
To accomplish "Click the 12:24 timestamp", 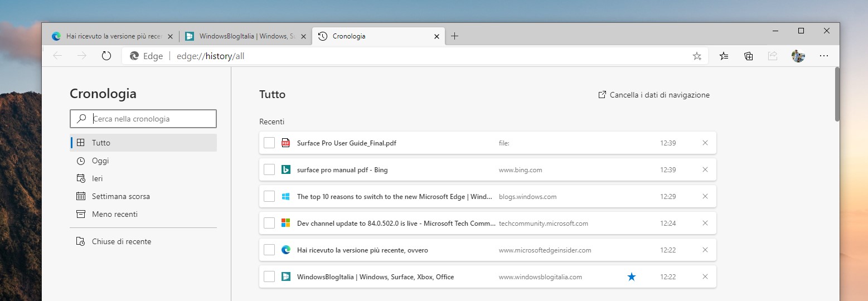I will pos(668,223).
